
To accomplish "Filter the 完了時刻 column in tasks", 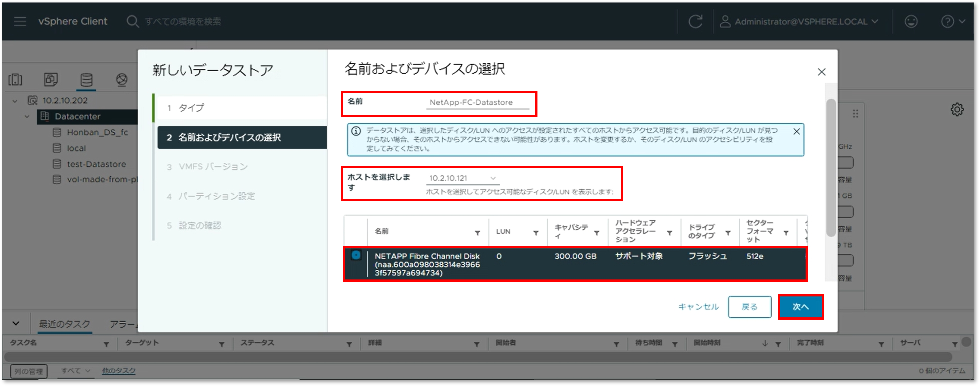I will [881, 344].
